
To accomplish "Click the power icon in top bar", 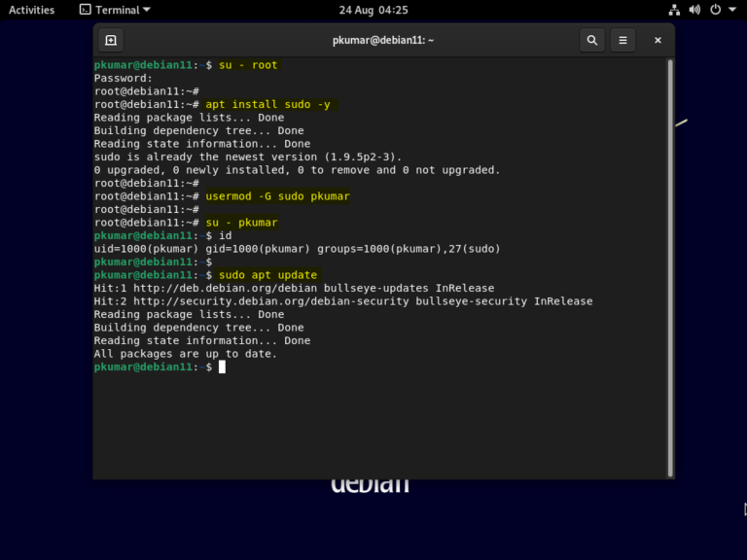I will (715, 10).
